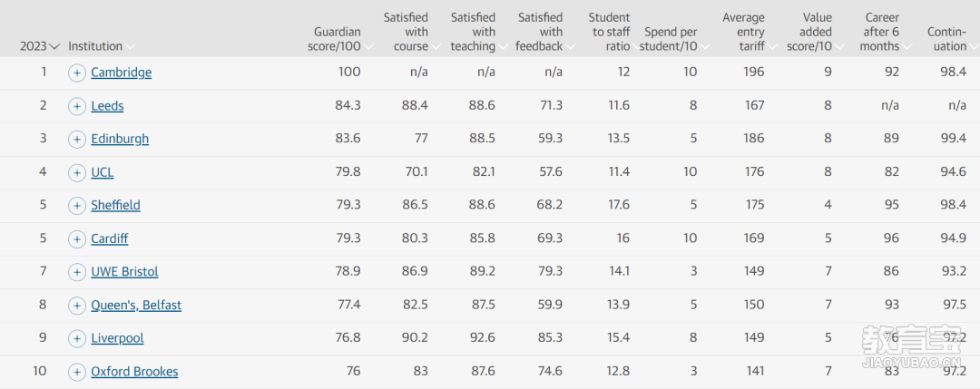Sort by Spend per student/10 header
Image resolution: width=980 pixels, height=389 pixels.
point(674,39)
